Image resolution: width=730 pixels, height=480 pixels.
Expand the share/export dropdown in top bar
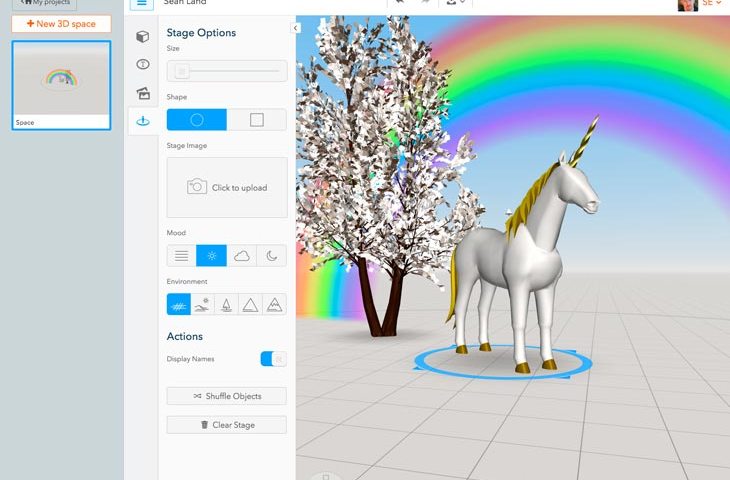(x=456, y=4)
